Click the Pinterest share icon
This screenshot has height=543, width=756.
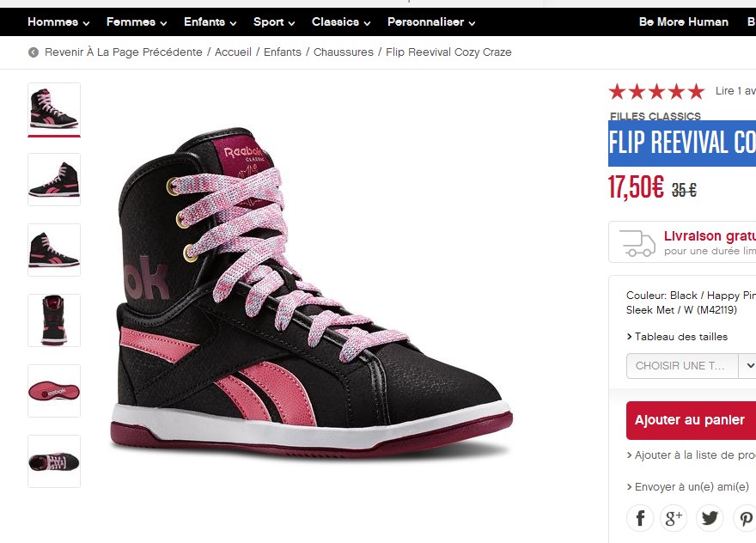pos(744,518)
